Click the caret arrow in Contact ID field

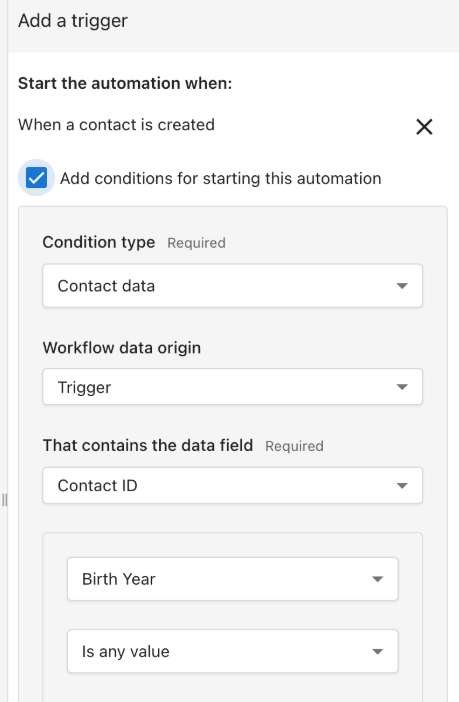pos(402,485)
